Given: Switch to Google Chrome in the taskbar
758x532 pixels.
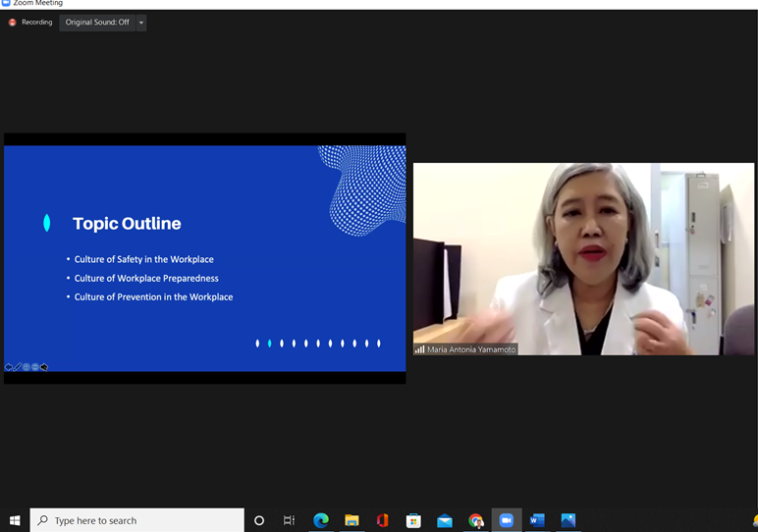Looking at the screenshot, I should tap(475, 520).
